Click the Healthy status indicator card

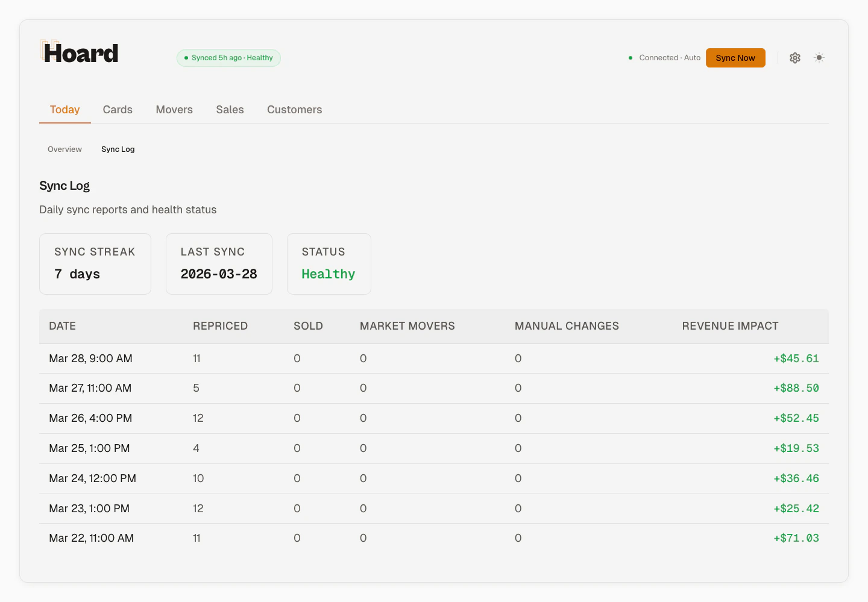(x=329, y=263)
